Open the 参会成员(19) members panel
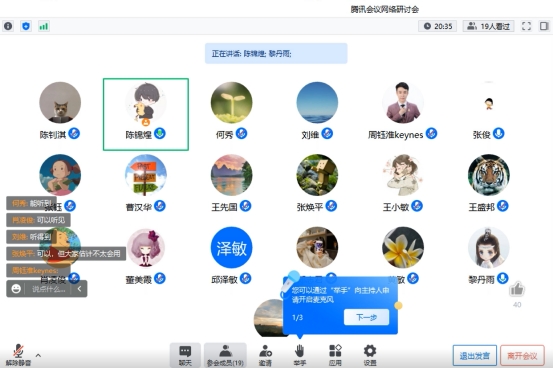Image resolution: width=553 pixels, height=368 pixels. (225, 355)
